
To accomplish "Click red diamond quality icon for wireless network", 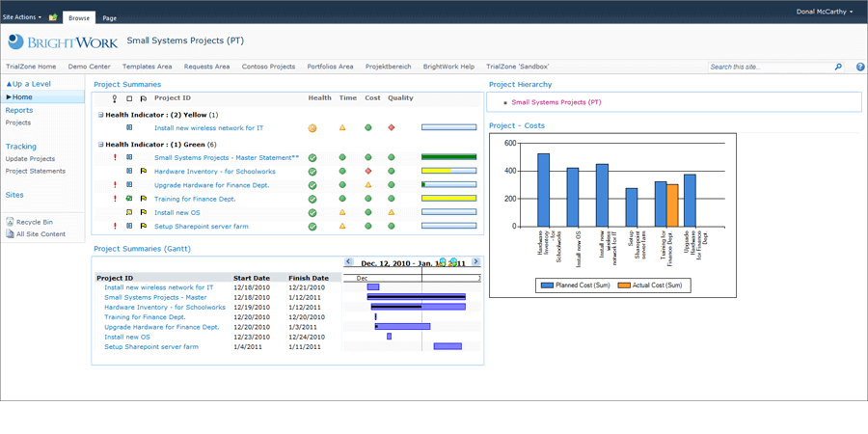I will click(x=392, y=127).
